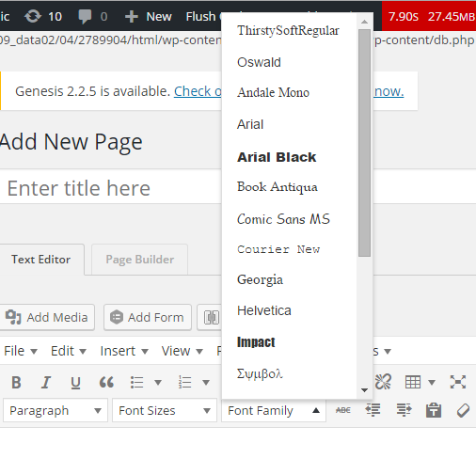Click the font list scroll down arrow
Screen dimensions: 476x459
pyautogui.click(x=364, y=390)
